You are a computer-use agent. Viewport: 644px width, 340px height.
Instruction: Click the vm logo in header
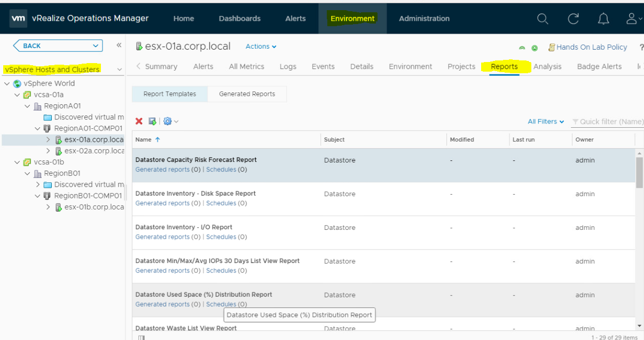[x=19, y=18]
